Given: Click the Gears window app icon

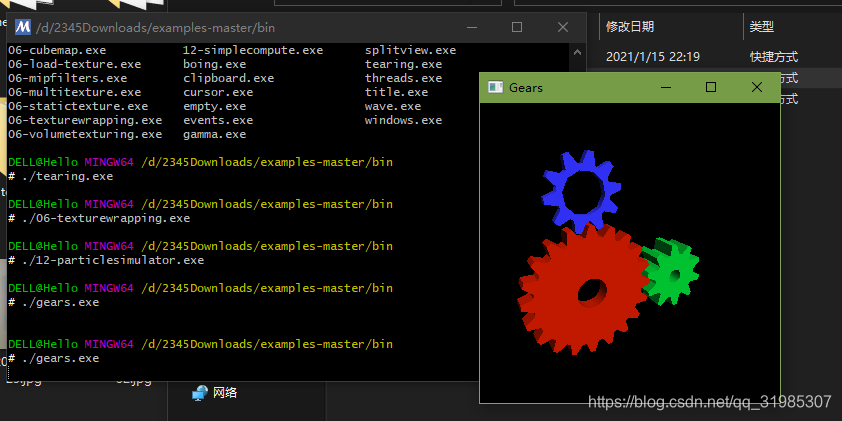Looking at the screenshot, I should pyautogui.click(x=494, y=88).
